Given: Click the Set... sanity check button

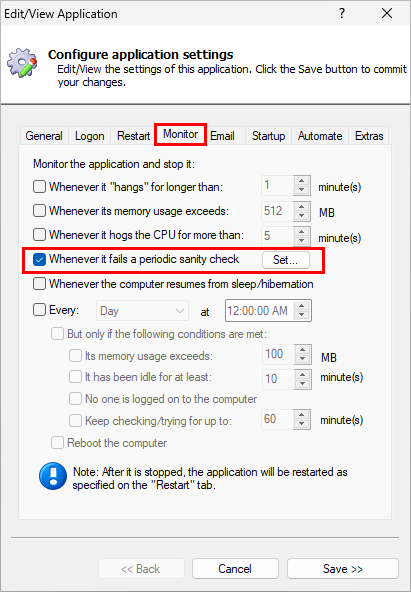Looking at the screenshot, I should 286,260.
